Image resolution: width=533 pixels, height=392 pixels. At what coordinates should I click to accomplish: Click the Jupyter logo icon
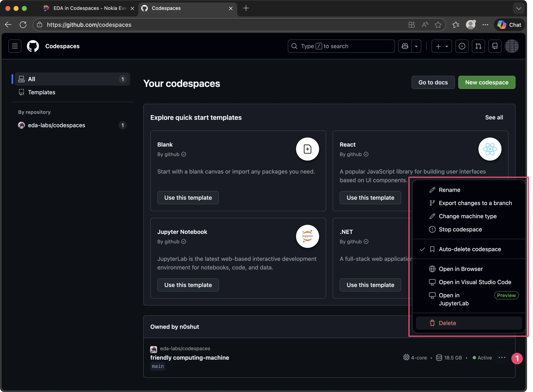[307, 236]
